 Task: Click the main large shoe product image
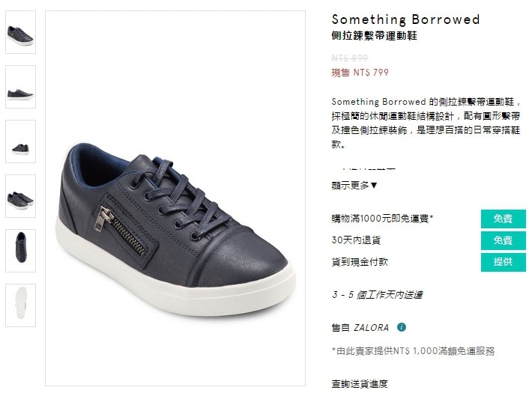[x=175, y=198]
